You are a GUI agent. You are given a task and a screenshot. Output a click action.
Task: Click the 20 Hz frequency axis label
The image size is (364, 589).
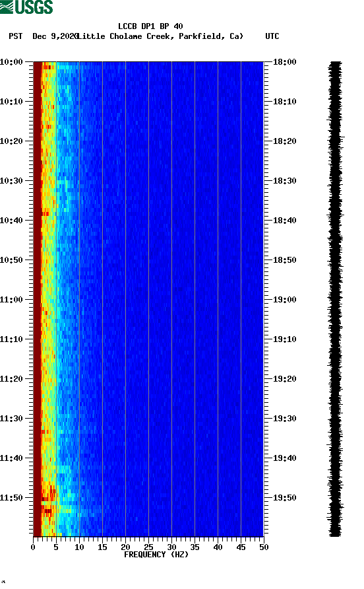(125, 547)
